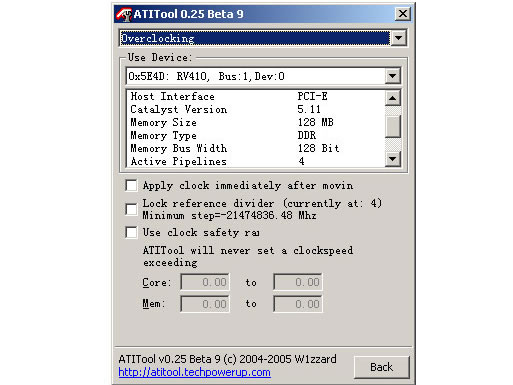Select the Active Pipelines row
The width and height of the screenshot is (513, 385).
click(x=256, y=161)
